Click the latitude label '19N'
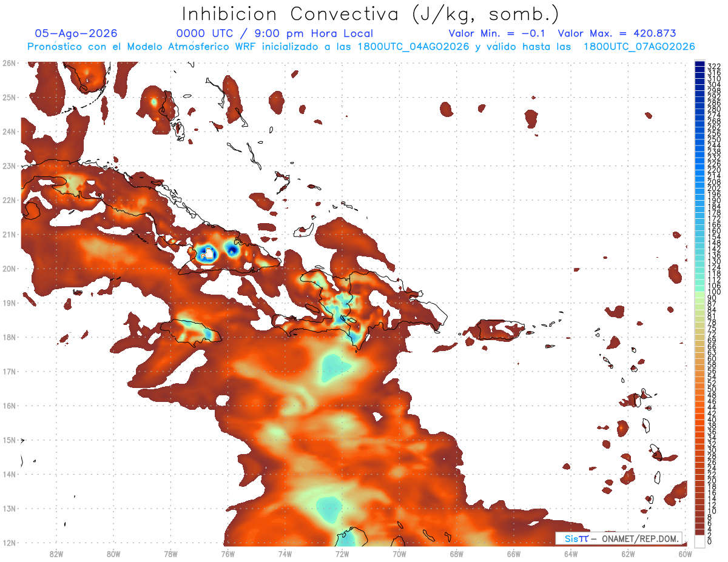This screenshot has height=562, width=728. 9,303
